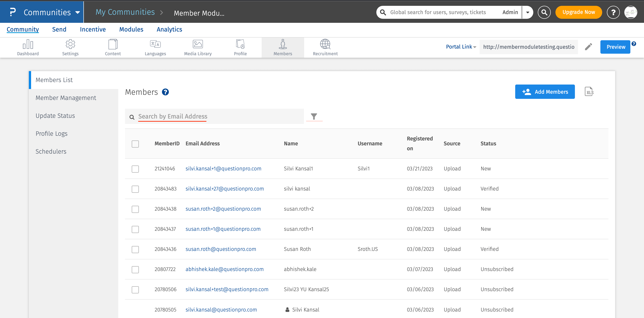Focus the Search by Email Address field
Screen dimensions: 644x318
(218, 116)
